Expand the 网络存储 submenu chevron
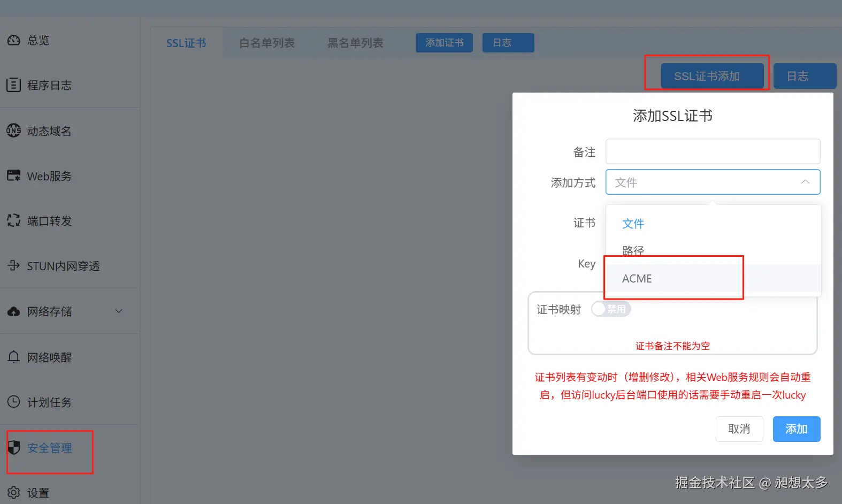 tap(119, 311)
